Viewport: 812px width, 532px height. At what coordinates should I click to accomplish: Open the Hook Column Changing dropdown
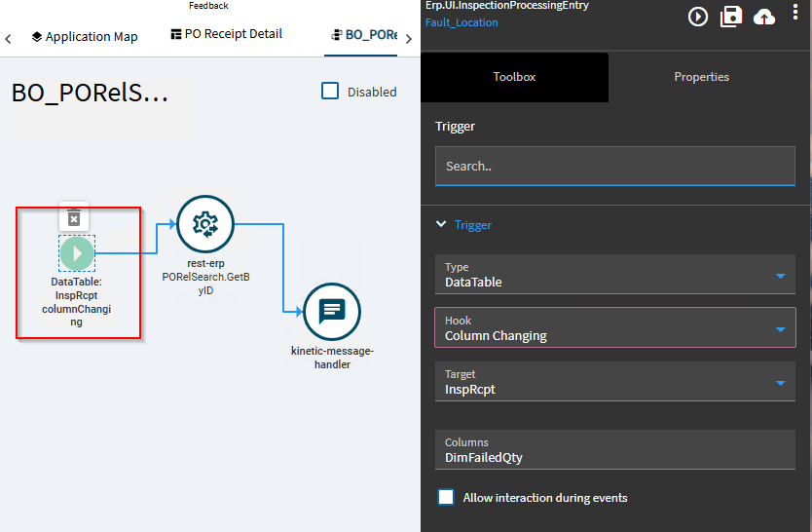click(614, 327)
